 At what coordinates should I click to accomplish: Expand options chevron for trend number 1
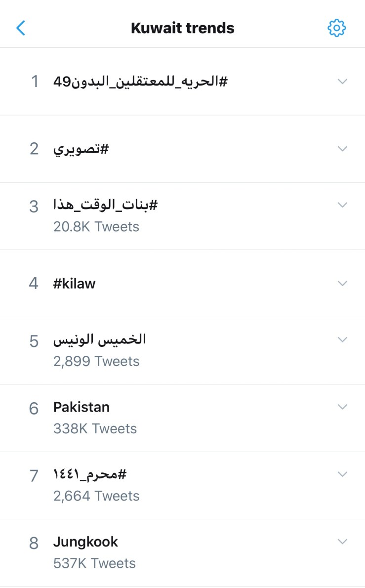click(342, 82)
